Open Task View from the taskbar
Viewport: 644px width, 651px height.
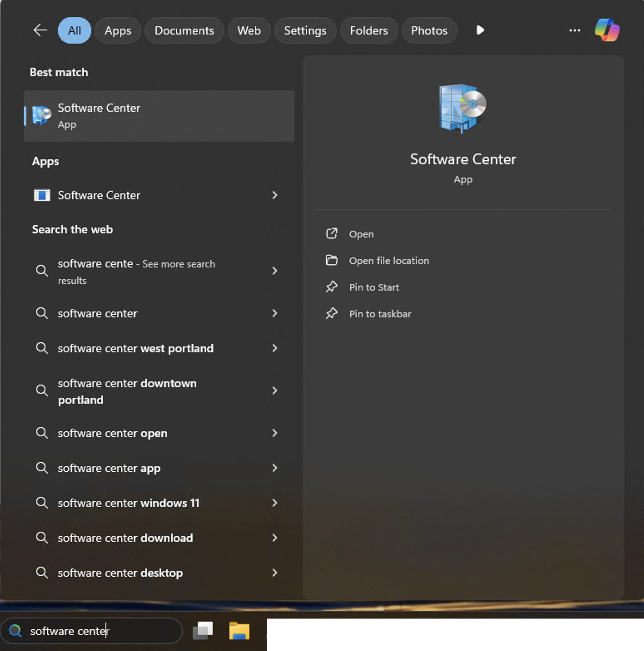pos(203,631)
